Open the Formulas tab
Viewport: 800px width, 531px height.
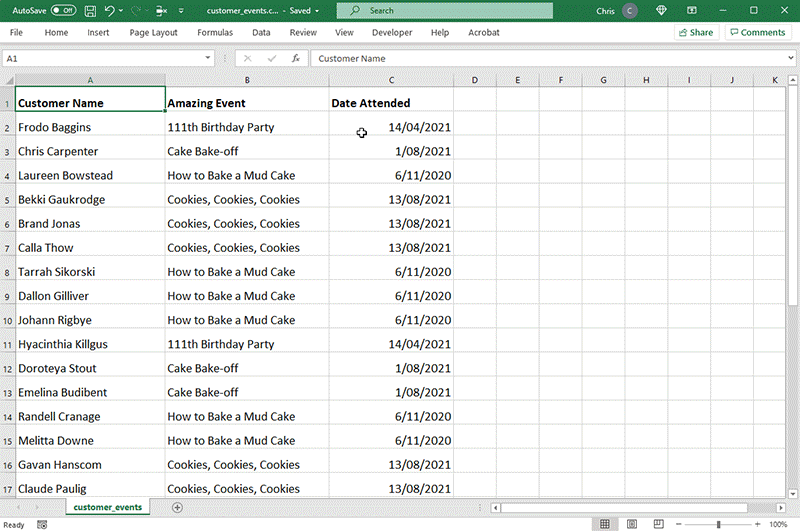point(215,32)
